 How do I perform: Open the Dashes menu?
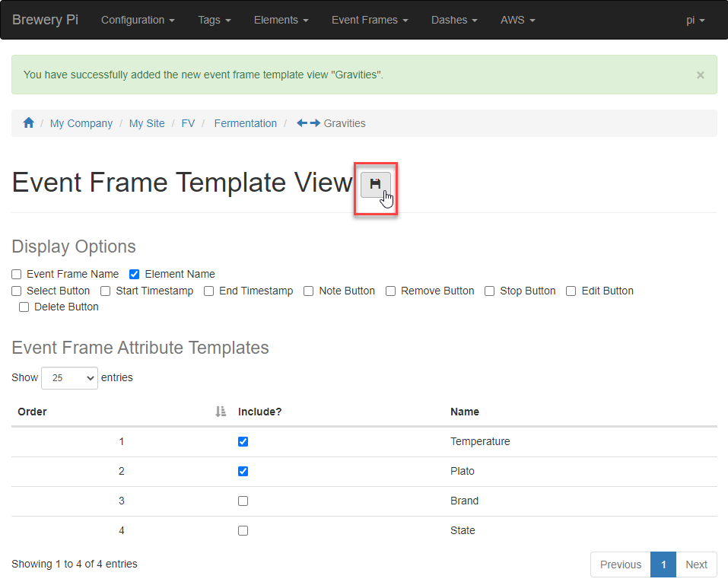click(x=454, y=20)
